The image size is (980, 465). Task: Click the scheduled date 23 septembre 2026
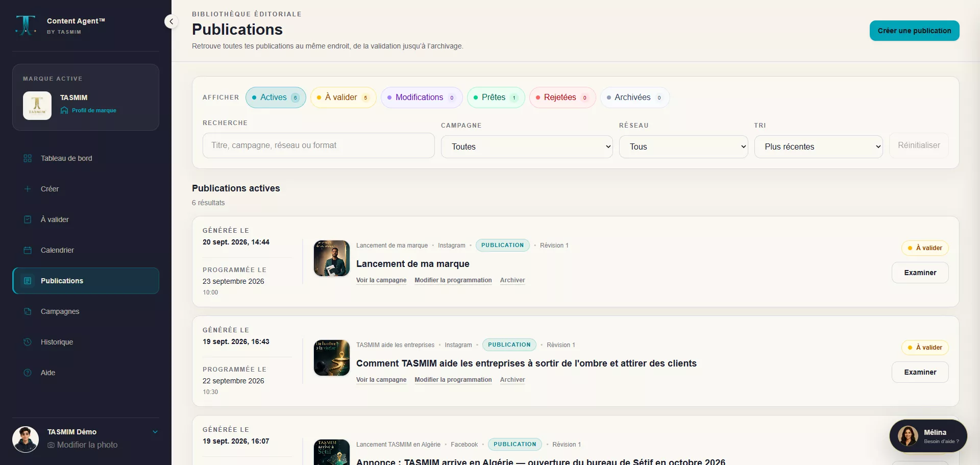[x=233, y=281]
